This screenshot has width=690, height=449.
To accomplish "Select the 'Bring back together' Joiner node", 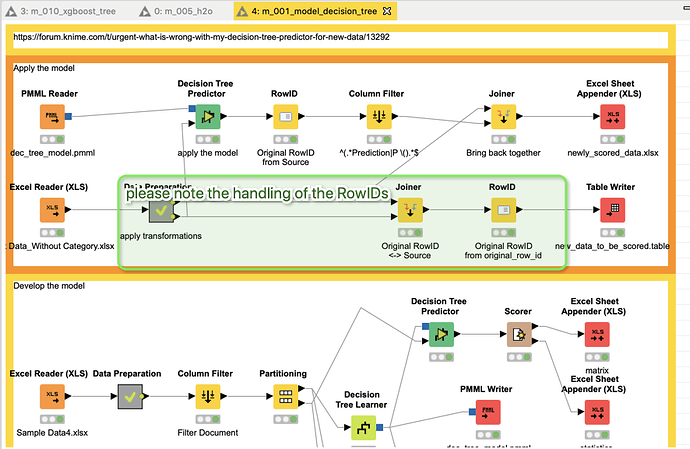I will (x=502, y=118).
